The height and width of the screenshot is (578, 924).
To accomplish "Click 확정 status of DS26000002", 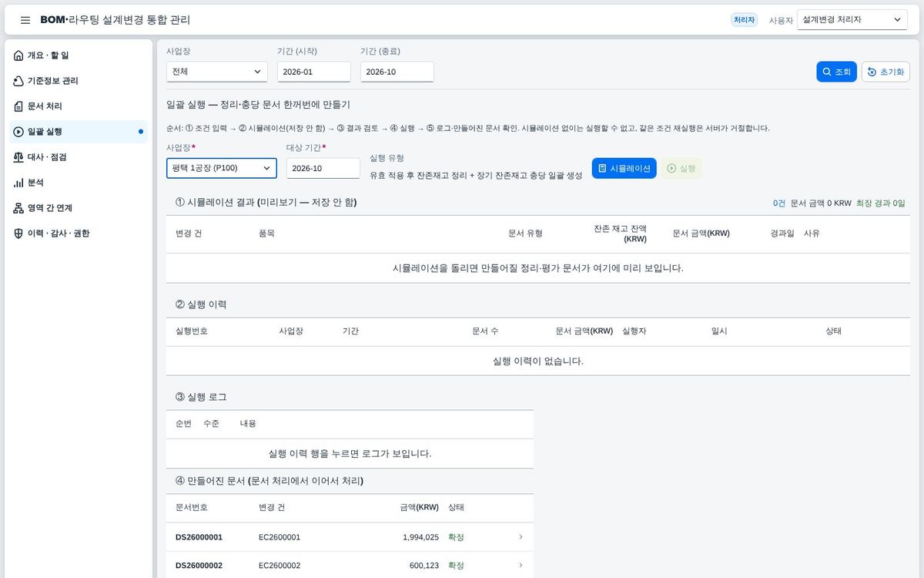I will [456, 566].
